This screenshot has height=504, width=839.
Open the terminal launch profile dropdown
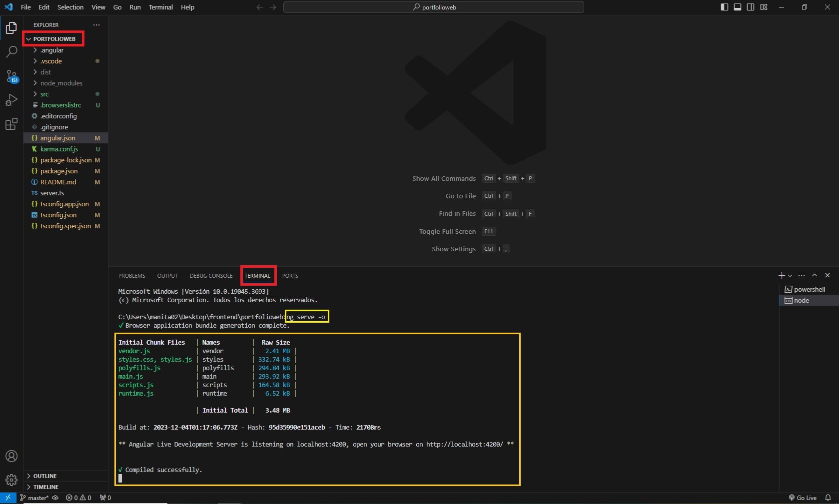pos(790,276)
